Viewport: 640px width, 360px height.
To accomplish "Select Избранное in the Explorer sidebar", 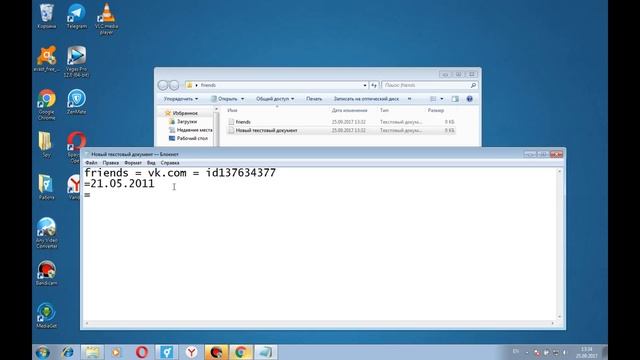I will click(185, 113).
